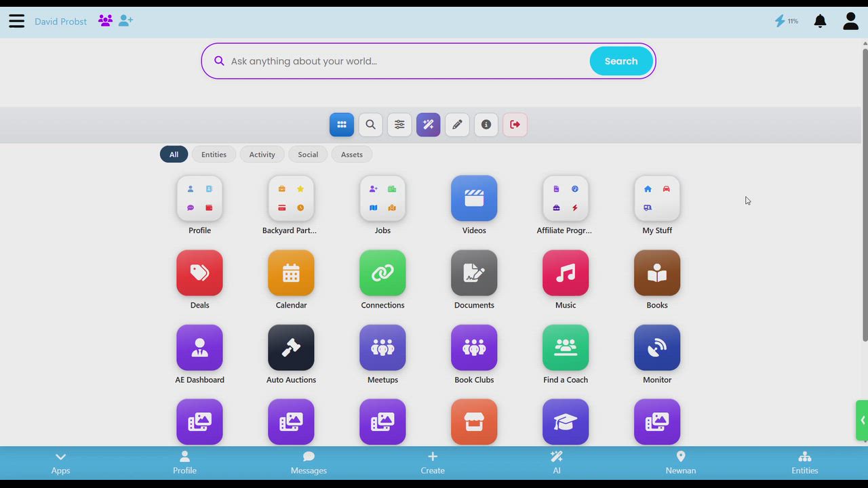
Task: Click the notification bell icon
Action: coord(820,21)
